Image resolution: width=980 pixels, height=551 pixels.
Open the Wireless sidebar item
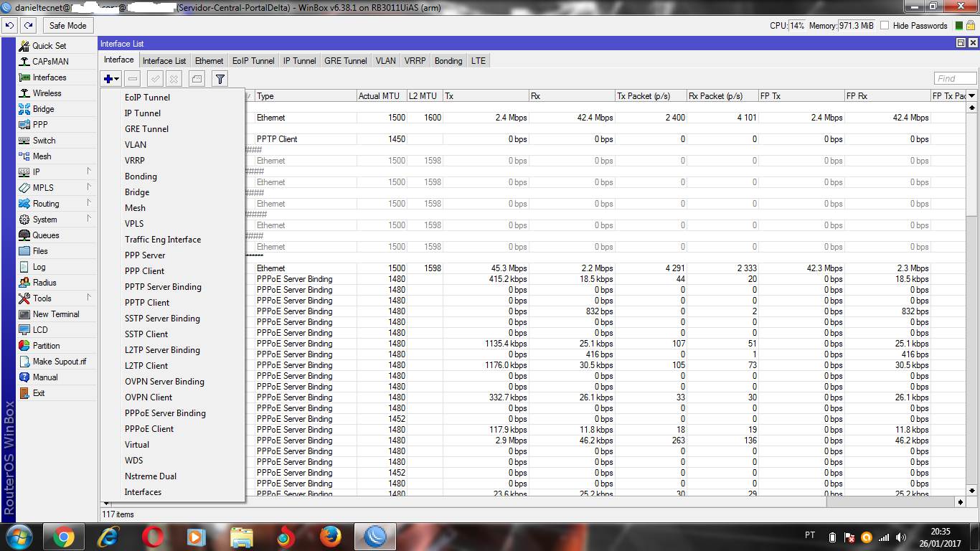(x=57, y=93)
